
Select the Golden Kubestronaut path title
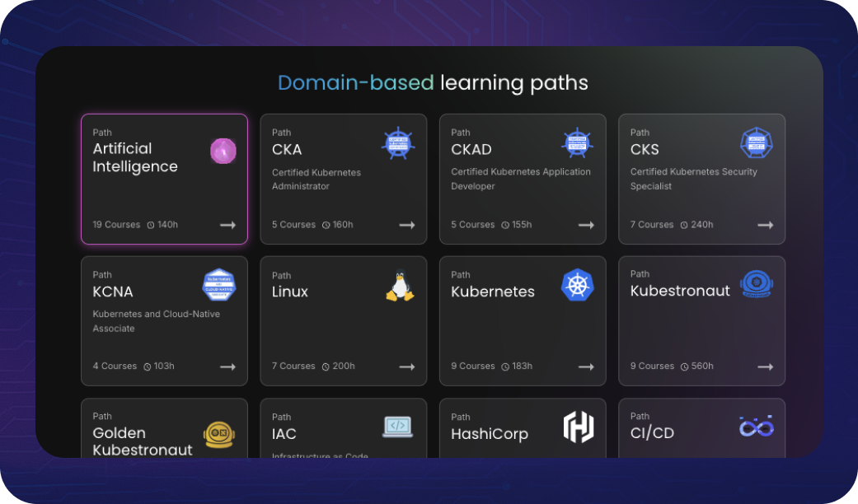[143, 441]
